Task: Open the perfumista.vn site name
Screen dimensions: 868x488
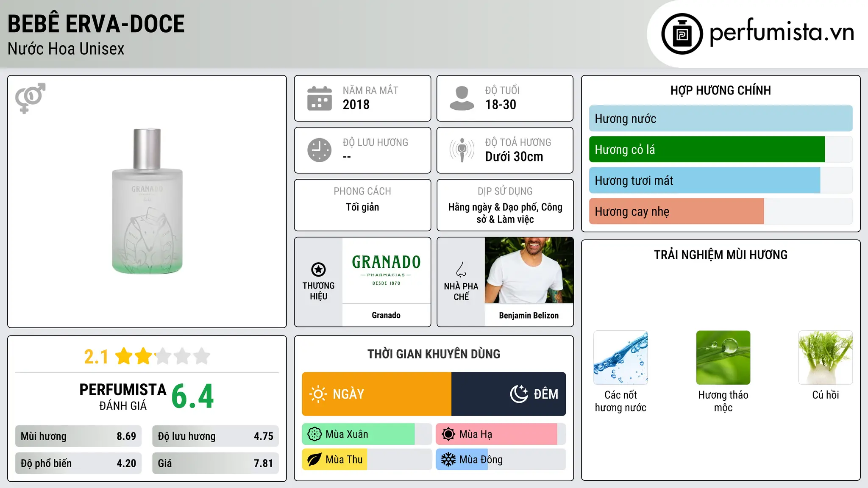Action: [x=782, y=32]
